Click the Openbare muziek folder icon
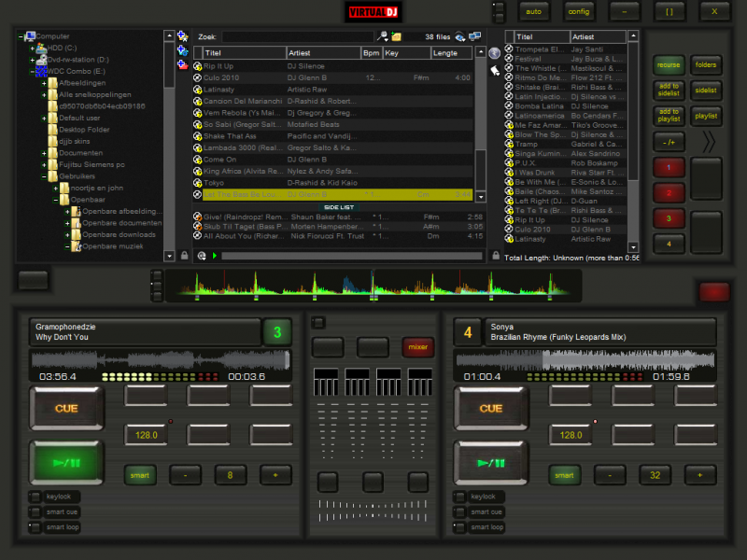The height and width of the screenshot is (560, 747). [x=77, y=246]
